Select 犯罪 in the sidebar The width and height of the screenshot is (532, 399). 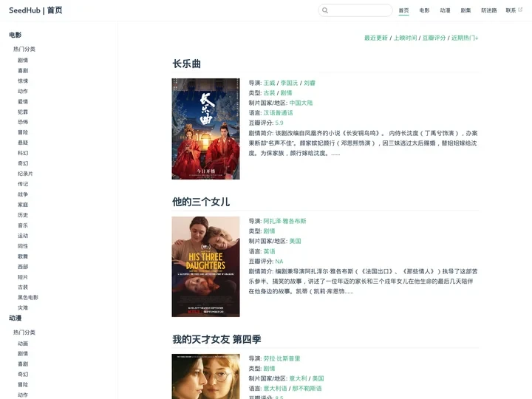point(23,112)
